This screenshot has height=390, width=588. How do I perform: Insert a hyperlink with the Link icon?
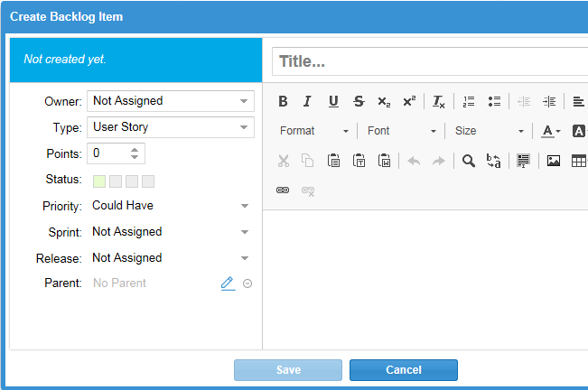coord(283,190)
